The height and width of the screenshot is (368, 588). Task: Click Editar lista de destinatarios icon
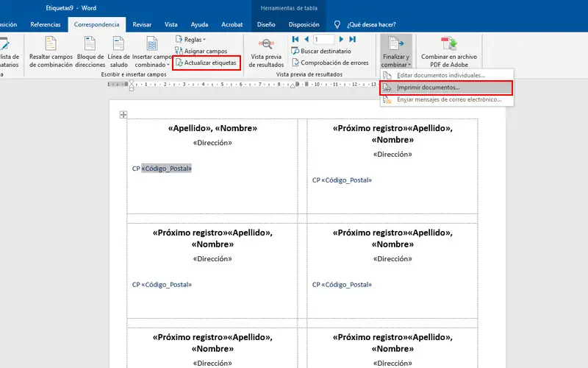pos(5,44)
